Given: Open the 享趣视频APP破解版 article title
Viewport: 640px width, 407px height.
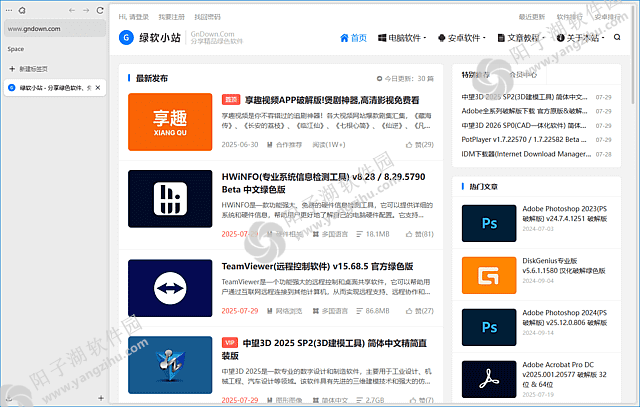Looking at the screenshot, I should point(332,100).
